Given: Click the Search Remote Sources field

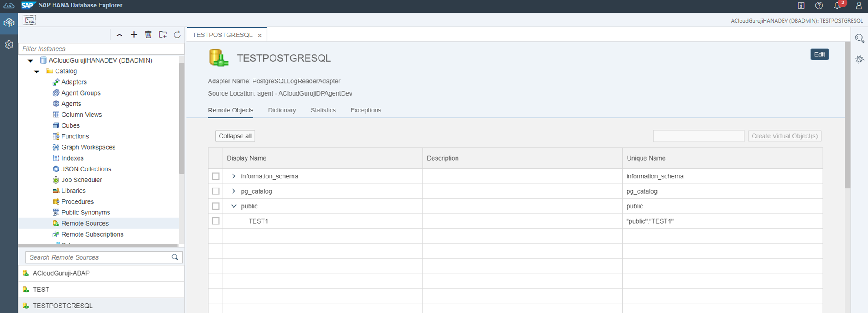Looking at the screenshot, I should point(99,257).
